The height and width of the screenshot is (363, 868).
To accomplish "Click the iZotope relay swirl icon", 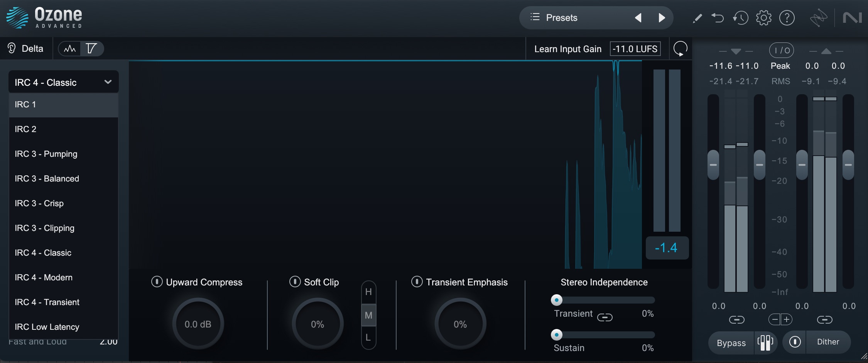I will point(818,18).
